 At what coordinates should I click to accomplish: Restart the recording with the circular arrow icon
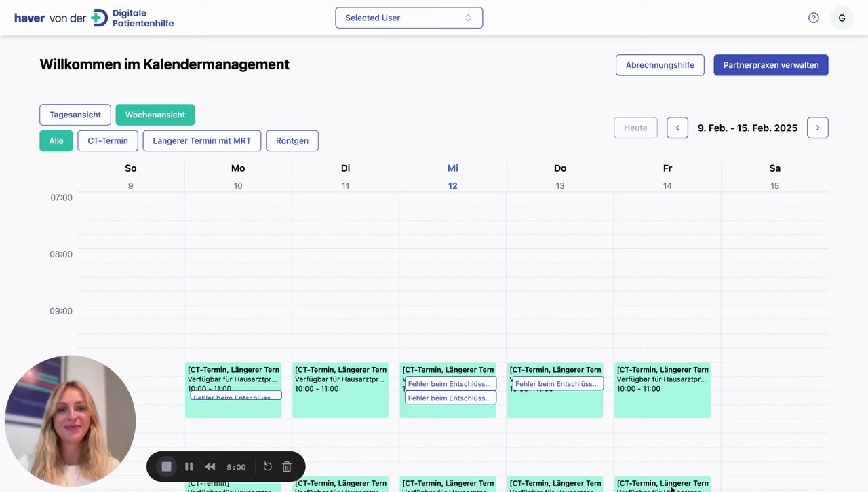267,467
